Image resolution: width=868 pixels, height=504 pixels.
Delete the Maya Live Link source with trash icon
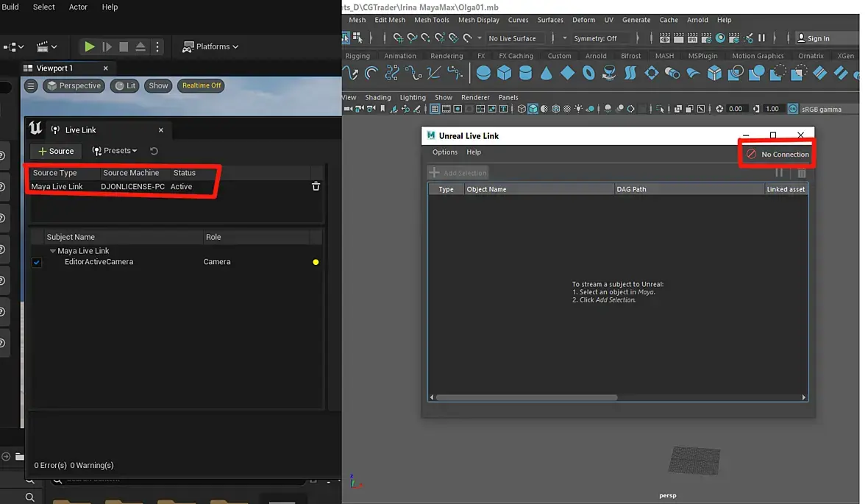(x=316, y=187)
